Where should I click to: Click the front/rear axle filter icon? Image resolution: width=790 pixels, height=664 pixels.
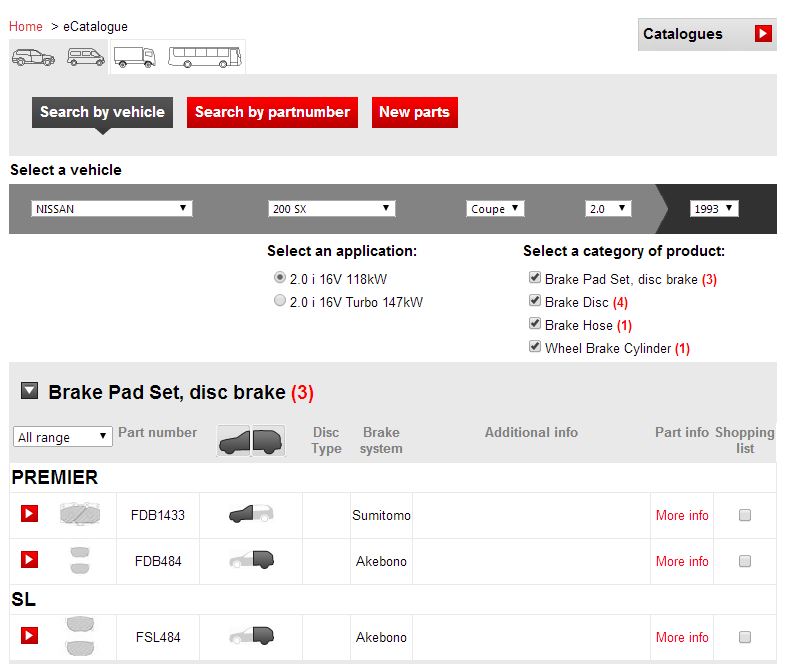tap(251, 439)
